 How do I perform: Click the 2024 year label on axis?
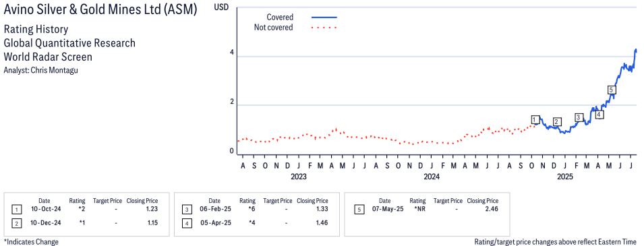pyautogui.click(x=432, y=177)
